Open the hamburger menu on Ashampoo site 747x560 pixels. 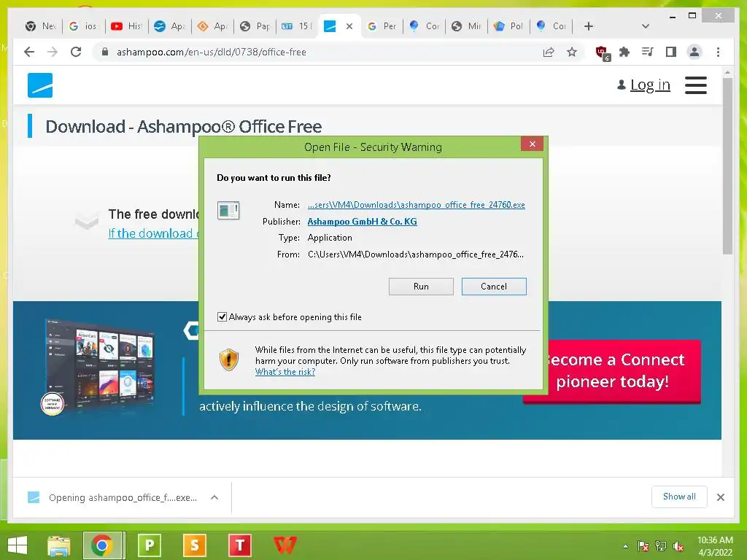[695, 85]
